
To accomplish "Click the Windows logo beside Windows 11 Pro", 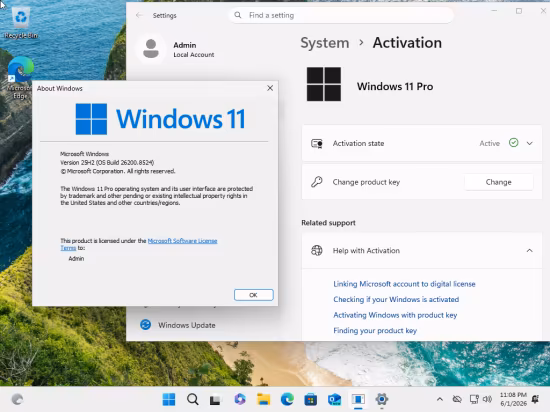I will tap(324, 84).
